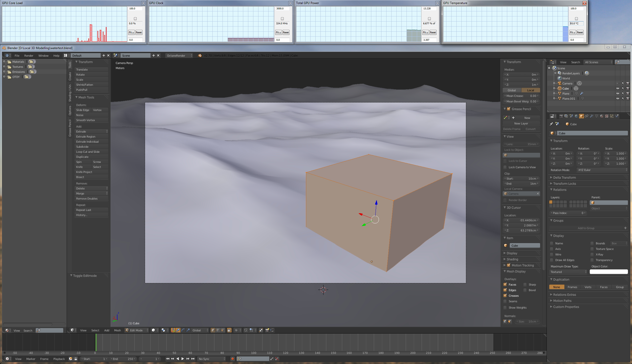Open the Particles sparkle properties tab
This screenshot has width=632, height=364.
[612, 116]
